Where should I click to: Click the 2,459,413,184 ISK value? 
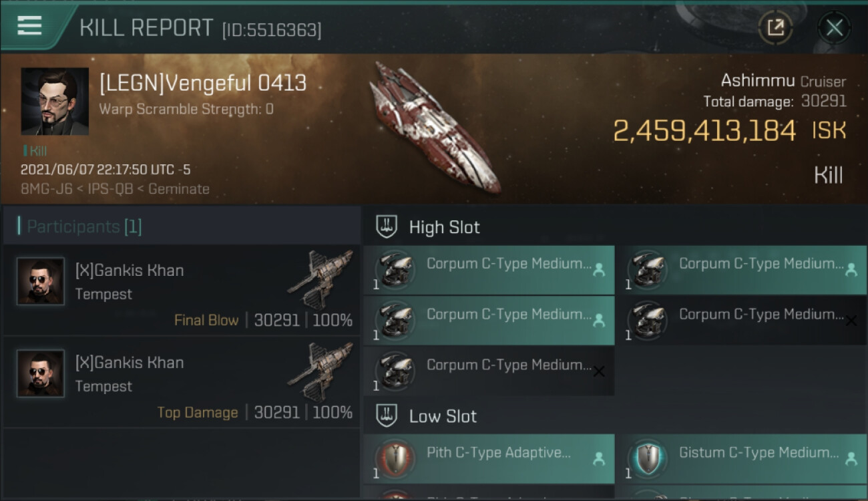704,131
